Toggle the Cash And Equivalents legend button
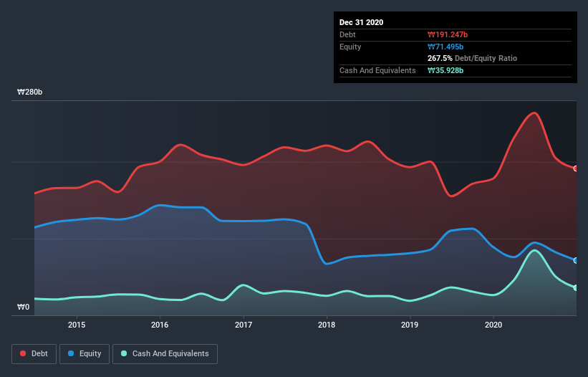 [165, 354]
